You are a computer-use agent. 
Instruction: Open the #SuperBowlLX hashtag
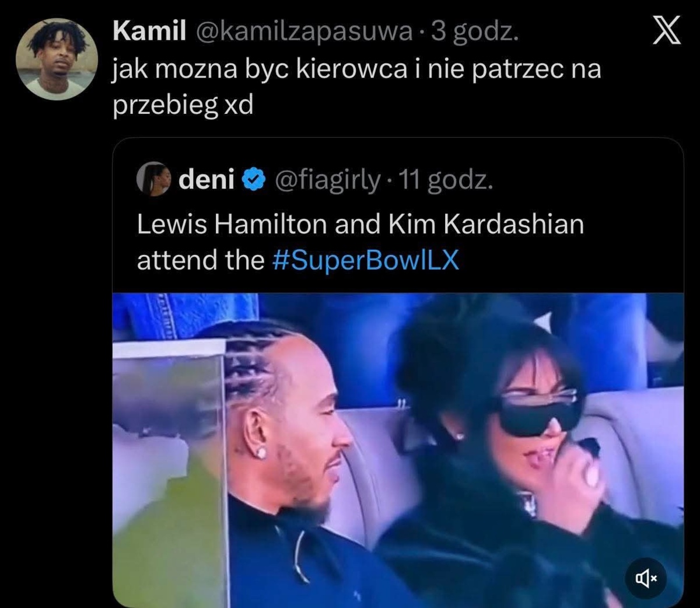366,260
